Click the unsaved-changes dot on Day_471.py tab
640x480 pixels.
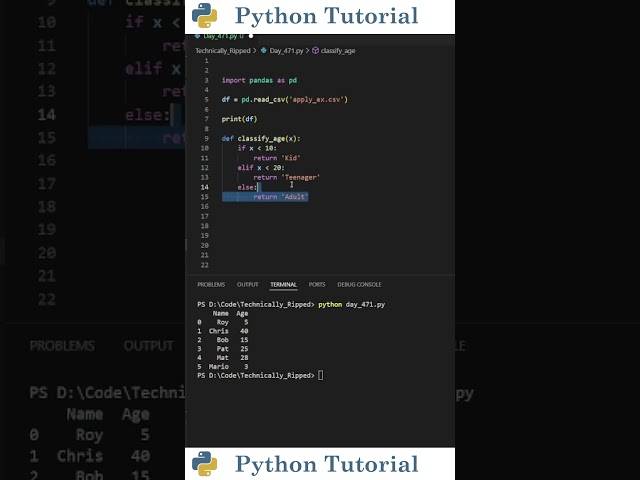tap(251, 36)
